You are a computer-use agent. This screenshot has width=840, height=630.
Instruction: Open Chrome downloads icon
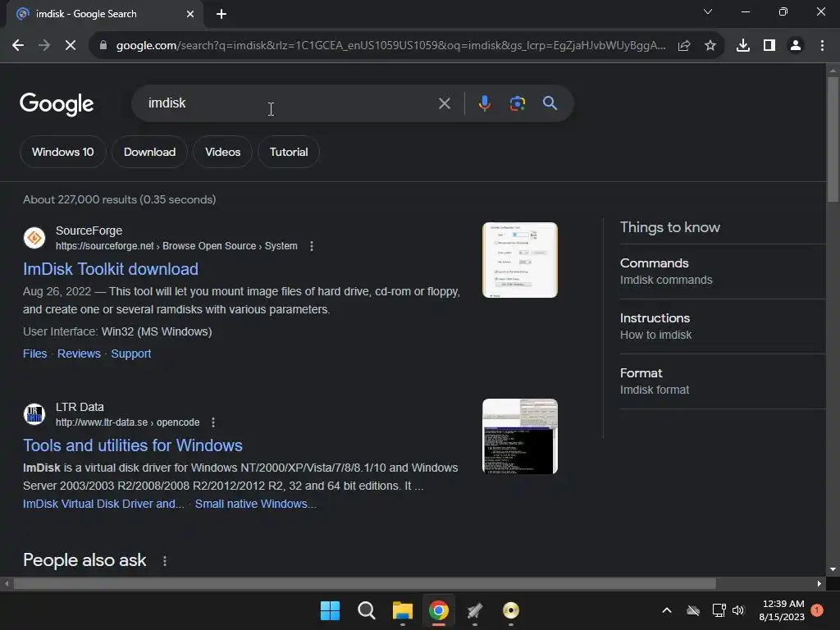tap(743, 46)
